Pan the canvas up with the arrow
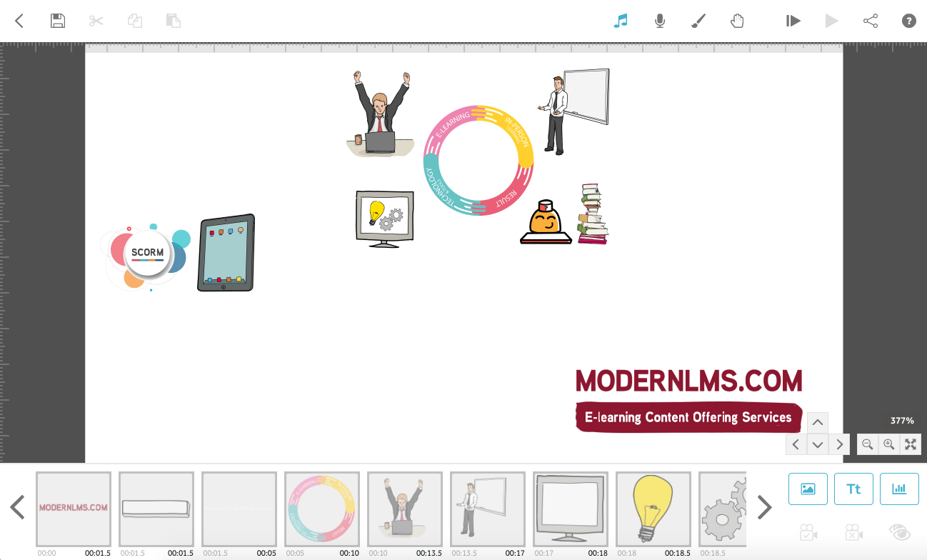The width and height of the screenshot is (927, 560). tap(818, 422)
